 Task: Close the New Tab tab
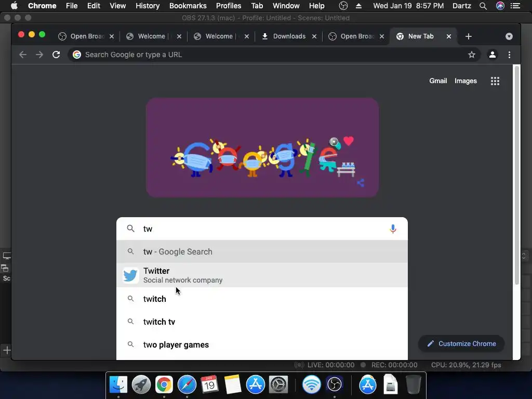(448, 36)
